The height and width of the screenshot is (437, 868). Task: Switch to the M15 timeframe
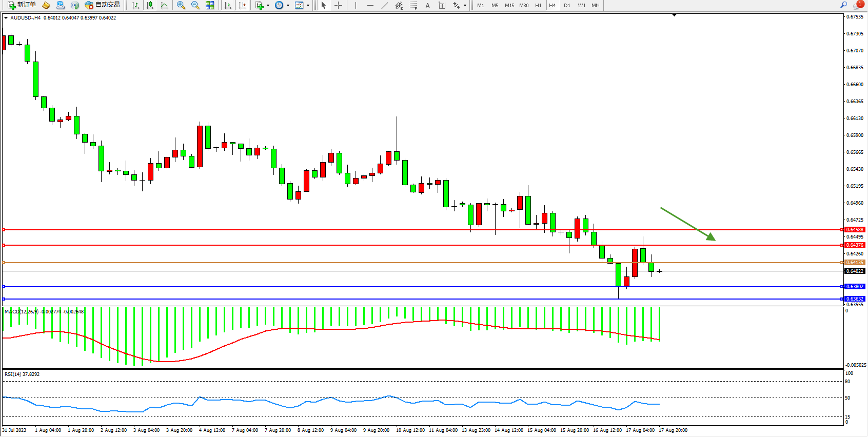(509, 5)
